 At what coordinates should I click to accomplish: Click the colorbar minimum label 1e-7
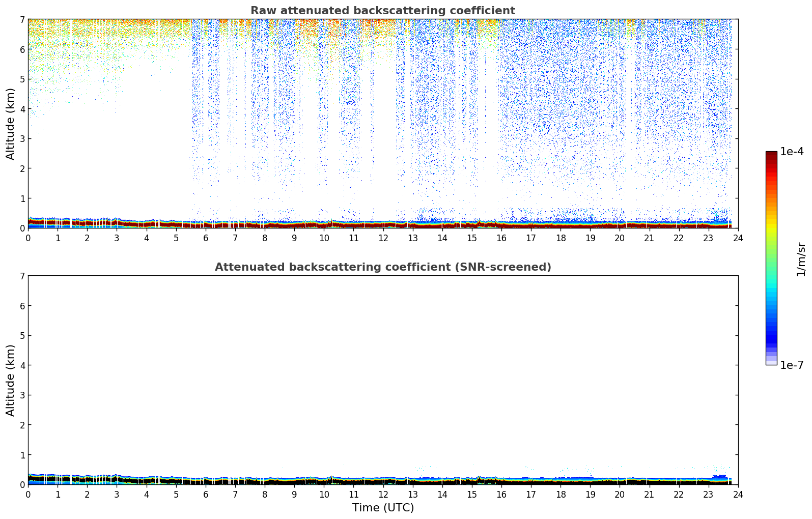tap(792, 365)
